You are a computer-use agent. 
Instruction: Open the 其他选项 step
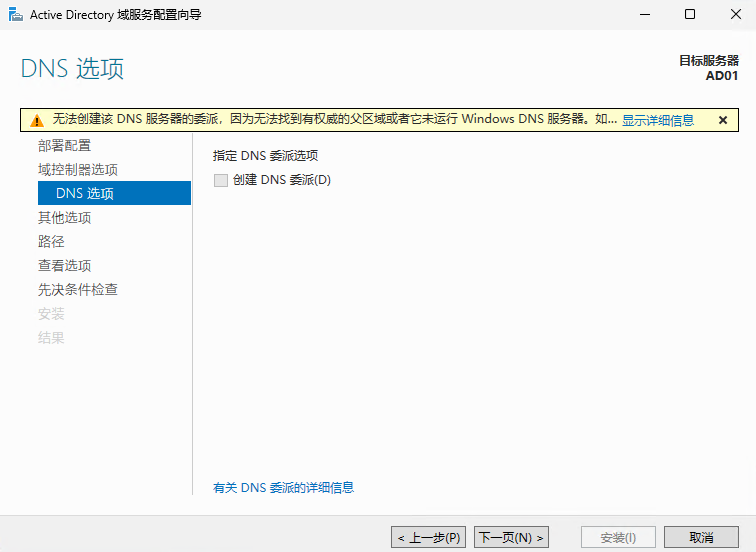[64, 218]
